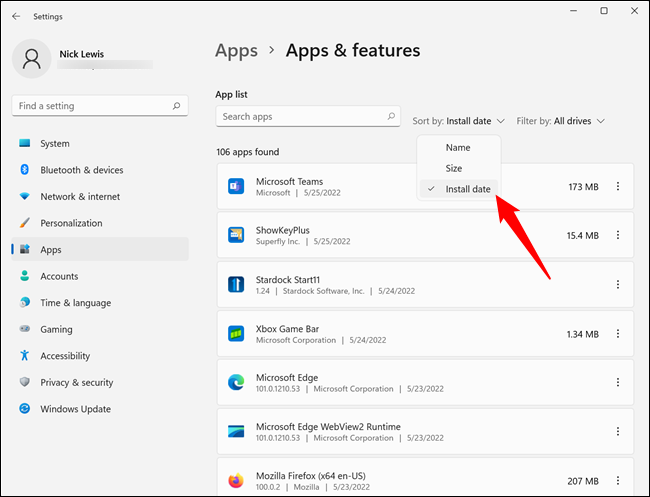The height and width of the screenshot is (497, 650).
Task: Click the 207 MB size value
Action: (x=583, y=481)
